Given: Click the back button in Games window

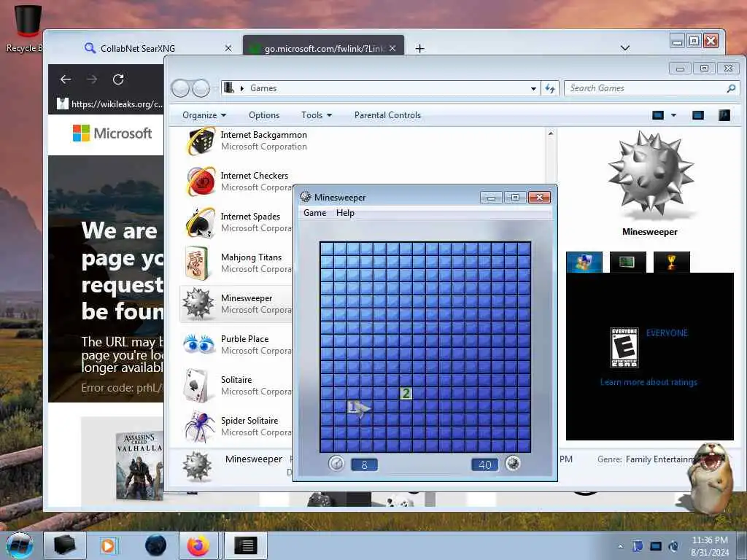Looking at the screenshot, I should click(181, 88).
